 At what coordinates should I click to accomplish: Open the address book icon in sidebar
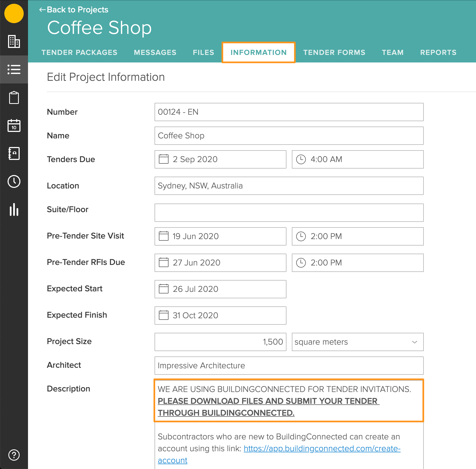pos(14,153)
